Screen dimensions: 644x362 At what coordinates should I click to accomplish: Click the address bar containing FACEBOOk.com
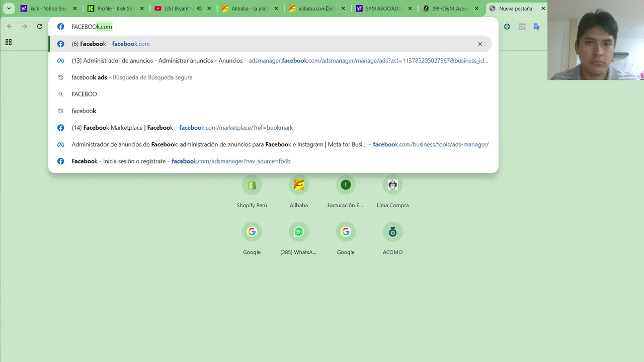(273, 27)
